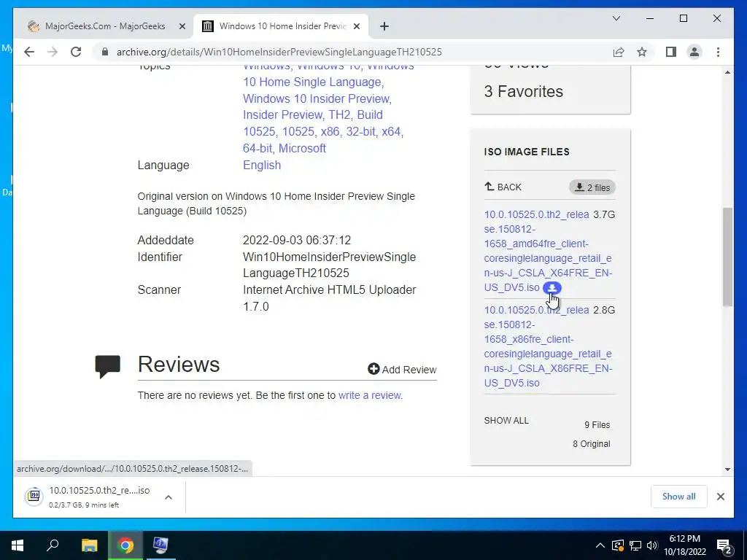This screenshot has width=747, height=560.
Task: Click the 3 Favorites text
Action: pyautogui.click(x=524, y=91)
